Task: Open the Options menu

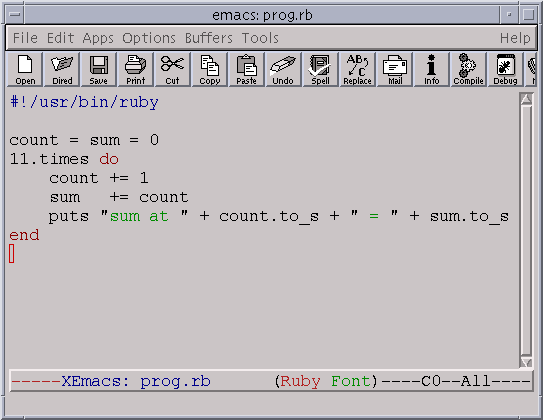Action: coord(149,38)
